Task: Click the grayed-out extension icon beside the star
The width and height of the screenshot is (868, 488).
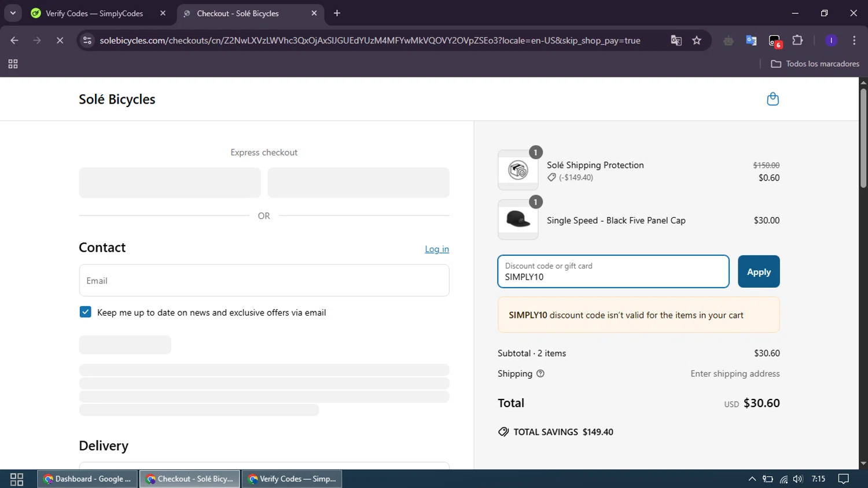Action: point(728,41)
